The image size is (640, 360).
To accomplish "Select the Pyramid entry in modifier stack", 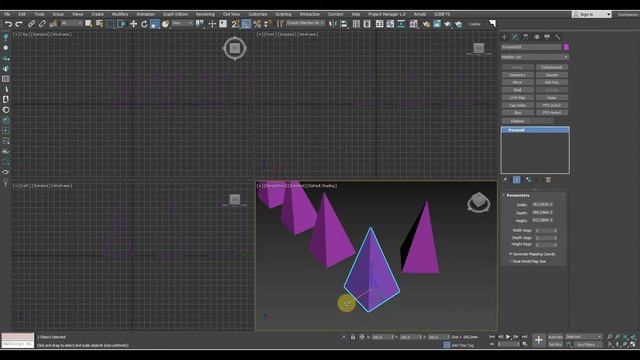I will (535, 130).
